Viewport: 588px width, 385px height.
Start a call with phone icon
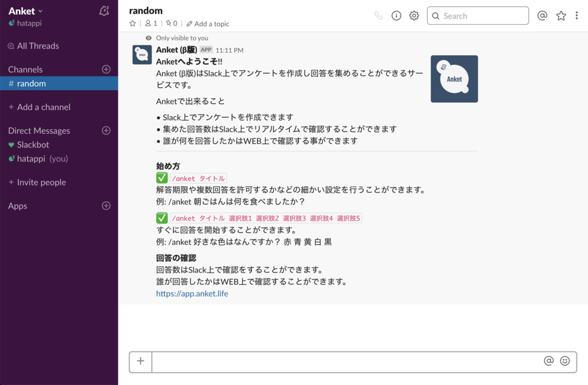pos(379,16)
